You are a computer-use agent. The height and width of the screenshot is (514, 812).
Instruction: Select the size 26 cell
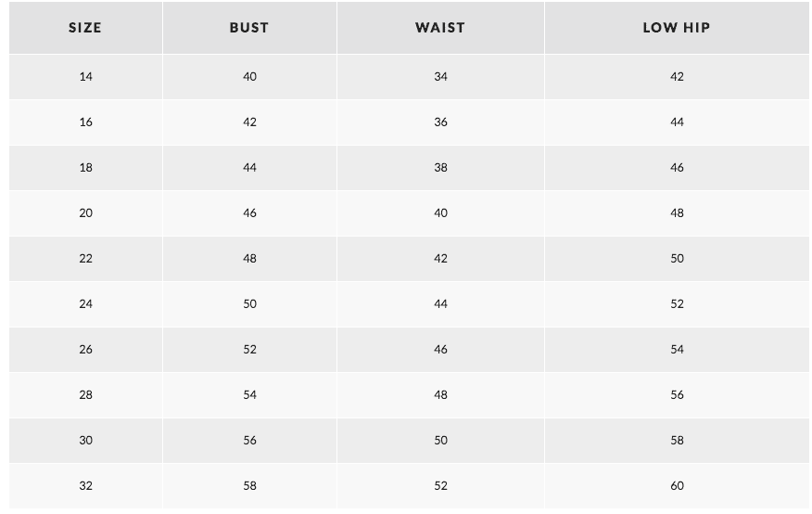(x=85, y=350)
